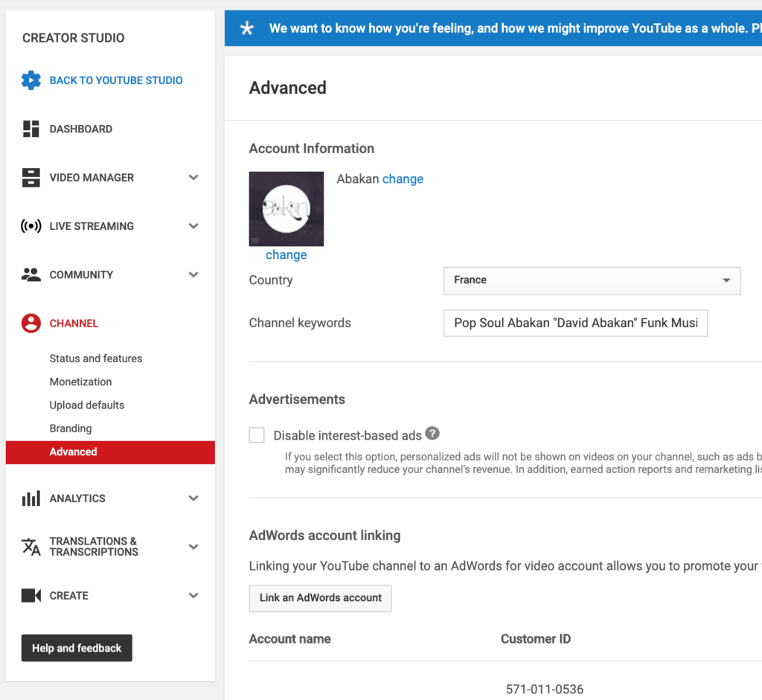Screen dimensions: 762x700
Task: Expand the Live Streaming section
Action: (193, 226)
